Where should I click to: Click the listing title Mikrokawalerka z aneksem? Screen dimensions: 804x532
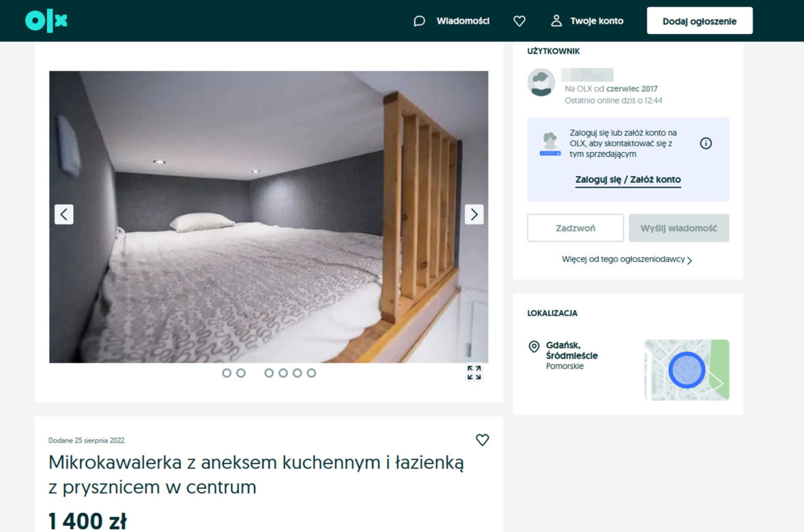pos(256,475)
